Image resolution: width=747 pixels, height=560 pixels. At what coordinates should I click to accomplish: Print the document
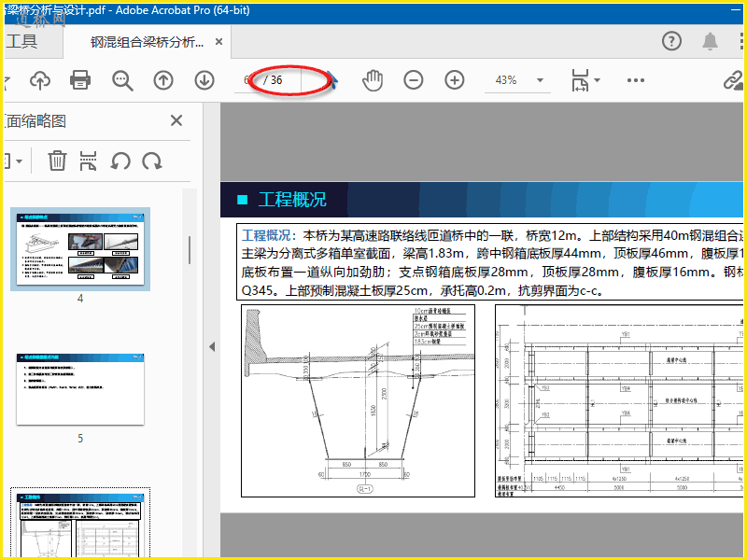pyautogui.click(x=80, y=80)
